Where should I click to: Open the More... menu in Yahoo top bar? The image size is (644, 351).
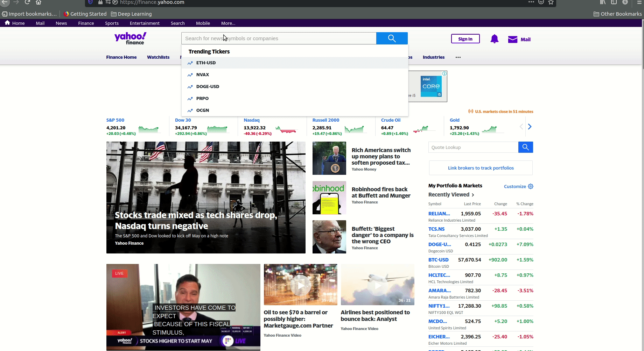coord(228,23)
